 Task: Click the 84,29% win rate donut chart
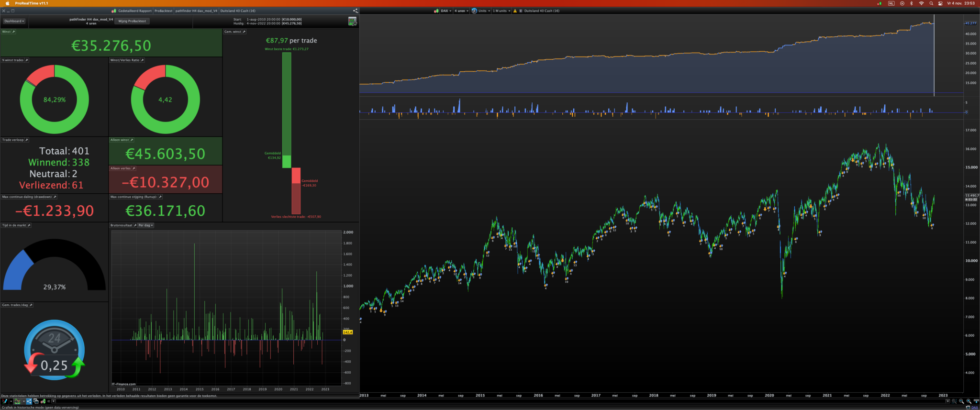click(55, 100)
